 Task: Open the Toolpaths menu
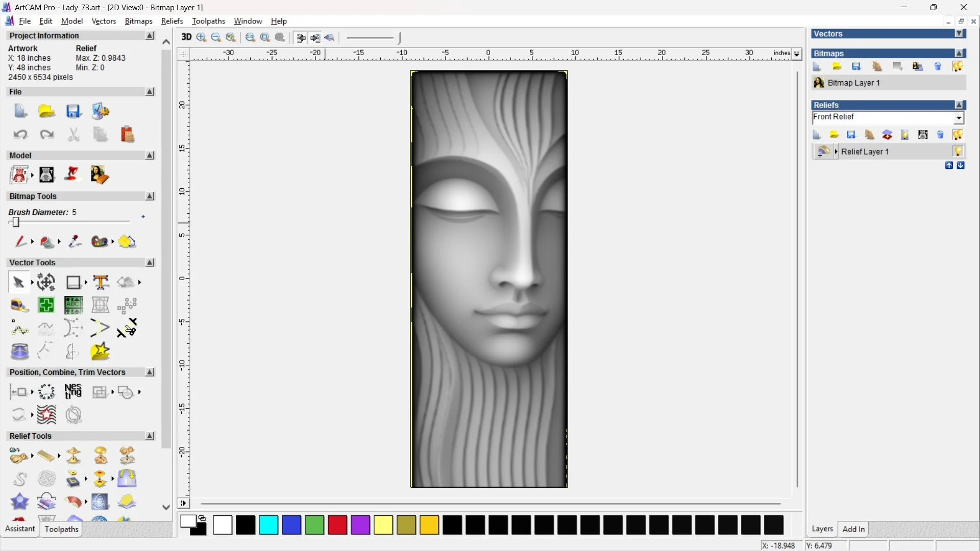coord(208,21)
